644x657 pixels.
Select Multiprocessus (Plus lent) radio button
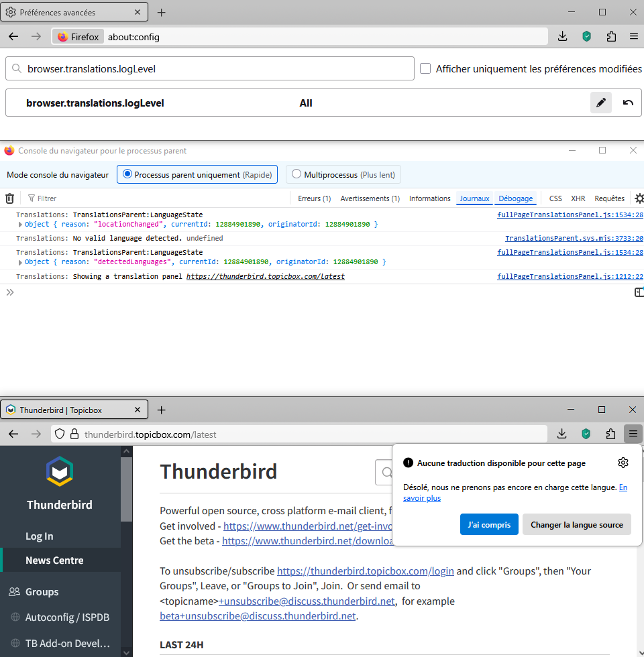pyautogui.click(x=297, y=174)
